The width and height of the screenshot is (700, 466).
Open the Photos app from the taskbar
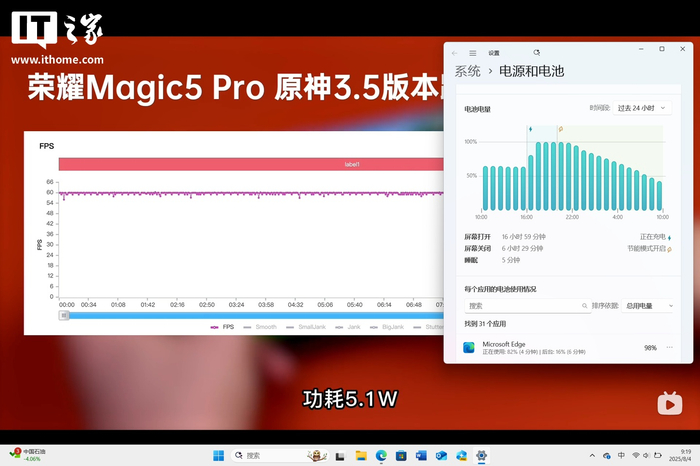click(x=462, y=456)
